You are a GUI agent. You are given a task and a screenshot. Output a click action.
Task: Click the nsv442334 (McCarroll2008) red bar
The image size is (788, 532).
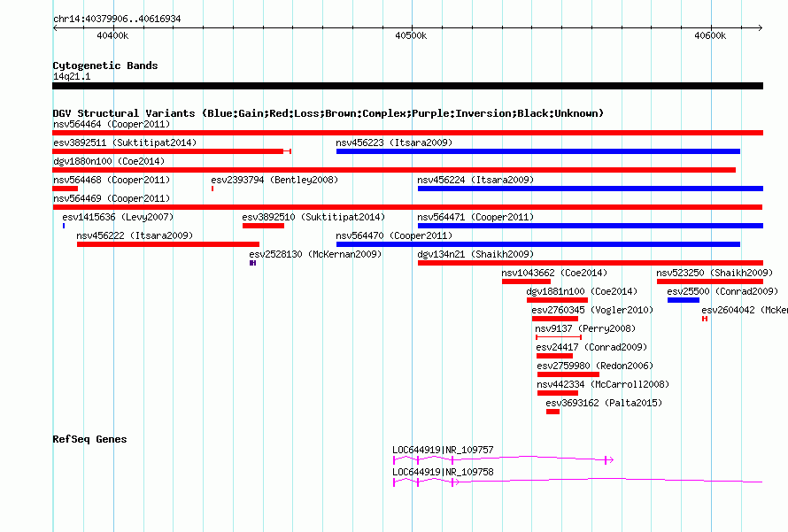pyautogui.click(x=558, y=393)
